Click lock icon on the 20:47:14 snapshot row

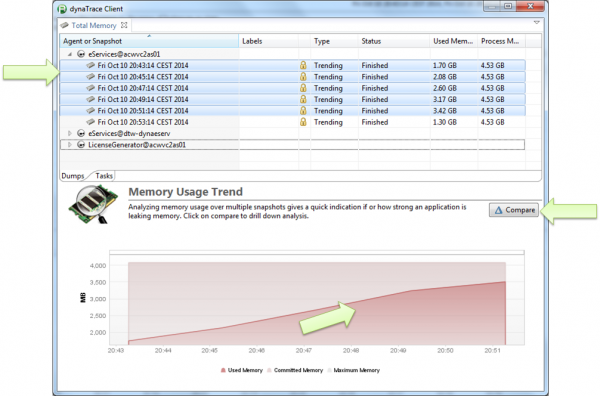point(303,88)
